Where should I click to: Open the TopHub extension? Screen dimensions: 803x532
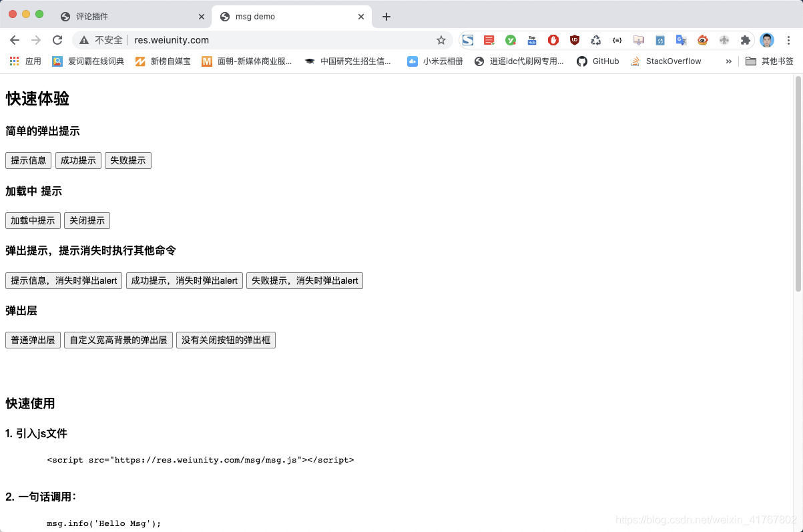point(532,40)
